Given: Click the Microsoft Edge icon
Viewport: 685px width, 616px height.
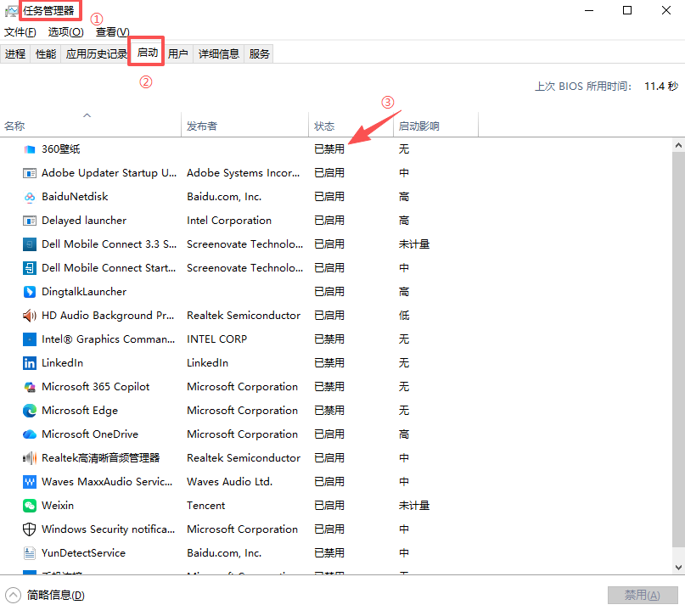Looking at the screenshot, I should 29,411.
